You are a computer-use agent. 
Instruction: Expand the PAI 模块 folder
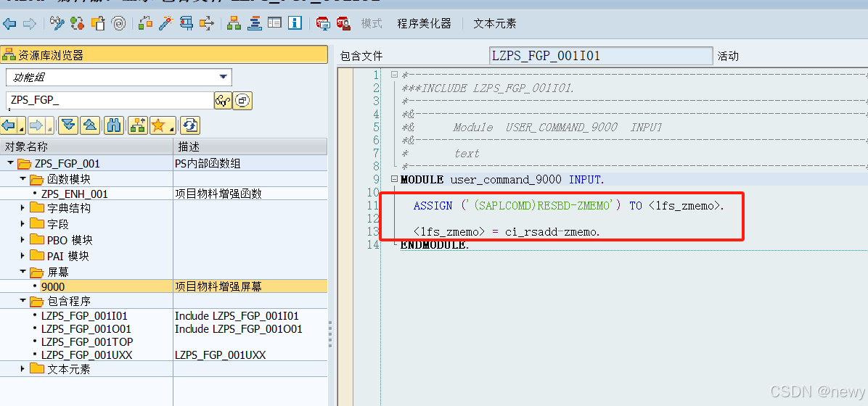click(22, 255)
